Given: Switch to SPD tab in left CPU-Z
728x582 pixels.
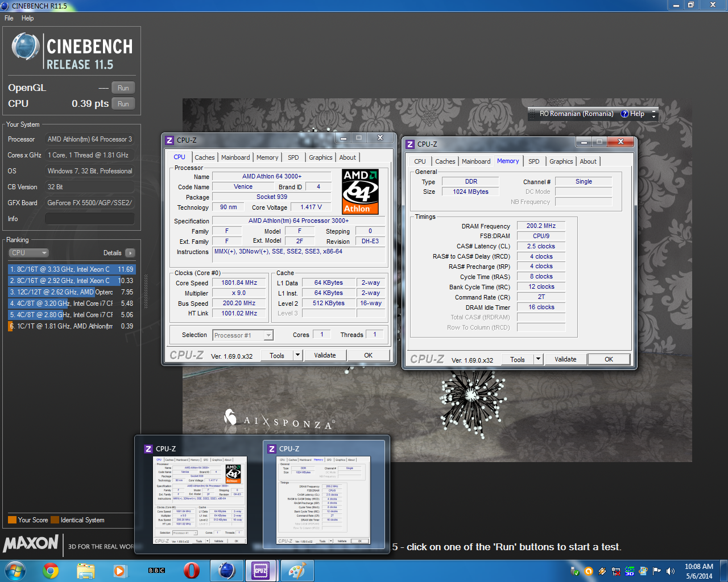Looking at the screenshot, I should (x=293, y=157).
